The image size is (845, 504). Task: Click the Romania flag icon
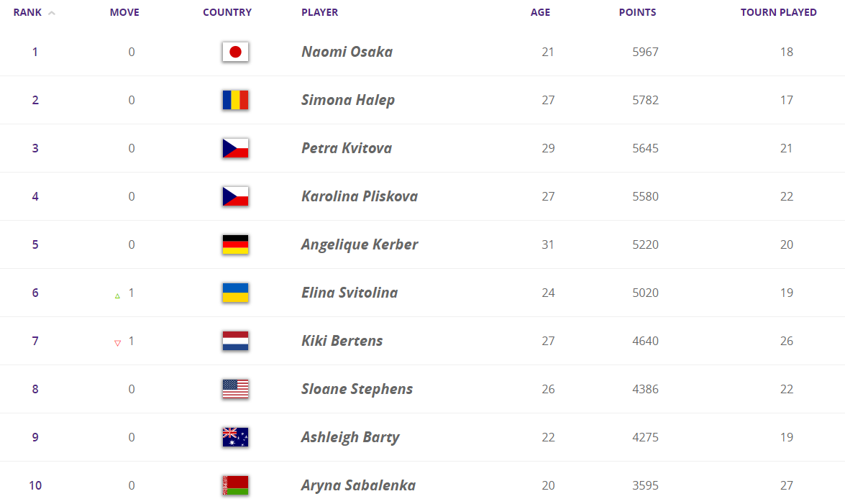[x=235, y=100]
